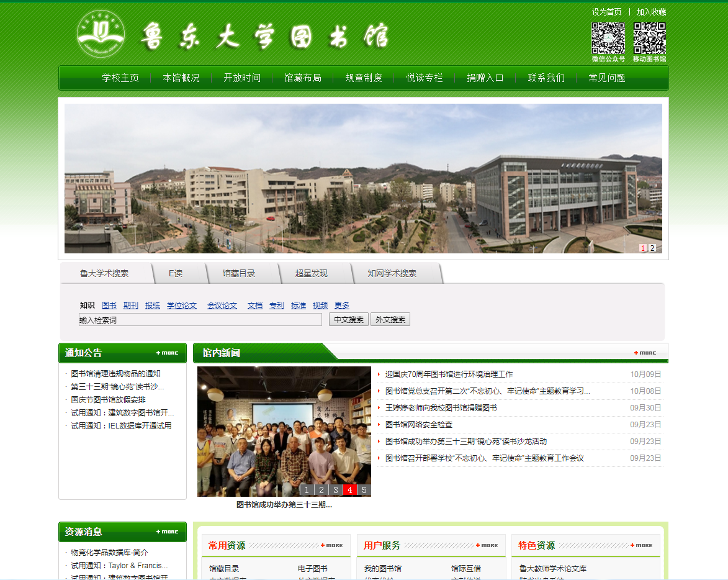Open notice 图书馆清理违规物品的通知
The width and height of the screenshot is (728, 580).
tap(115, 374)
